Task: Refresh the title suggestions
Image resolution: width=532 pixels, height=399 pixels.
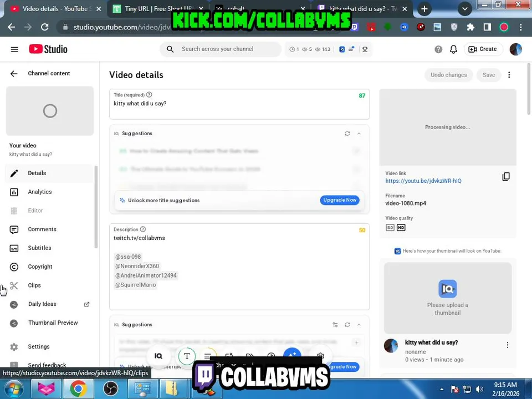Action: [x=347, y=134]
